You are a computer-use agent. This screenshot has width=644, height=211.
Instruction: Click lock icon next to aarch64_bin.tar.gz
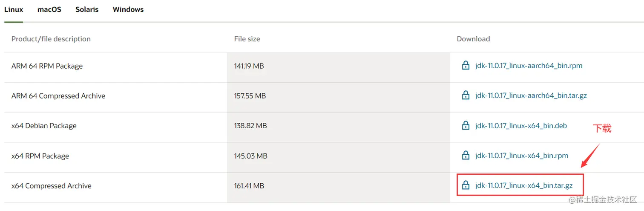click(466, 95)
